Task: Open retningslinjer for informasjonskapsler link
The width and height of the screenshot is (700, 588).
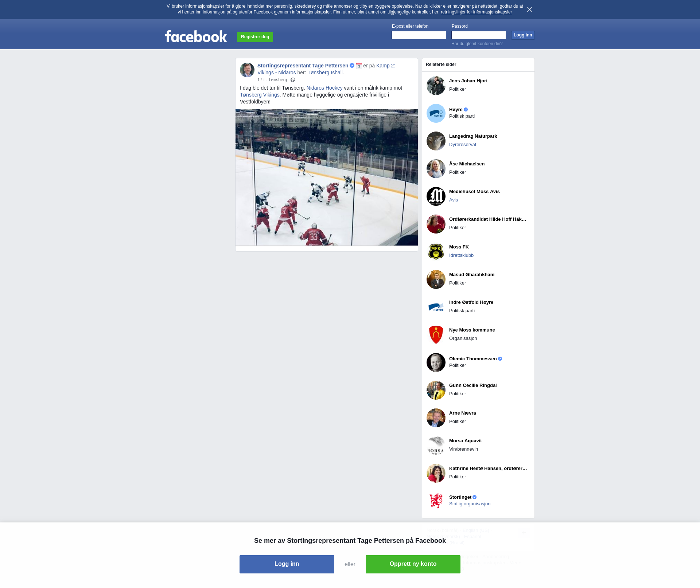Action: (x=476, y=12)
